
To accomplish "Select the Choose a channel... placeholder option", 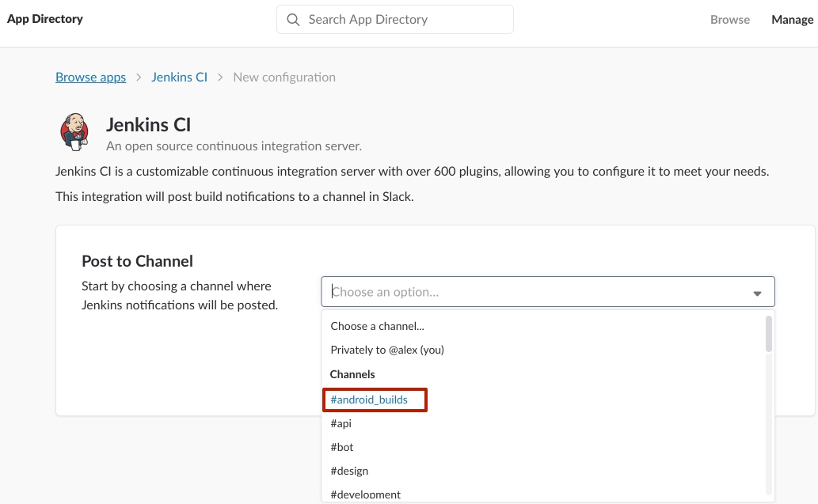I will pos(377,326).
